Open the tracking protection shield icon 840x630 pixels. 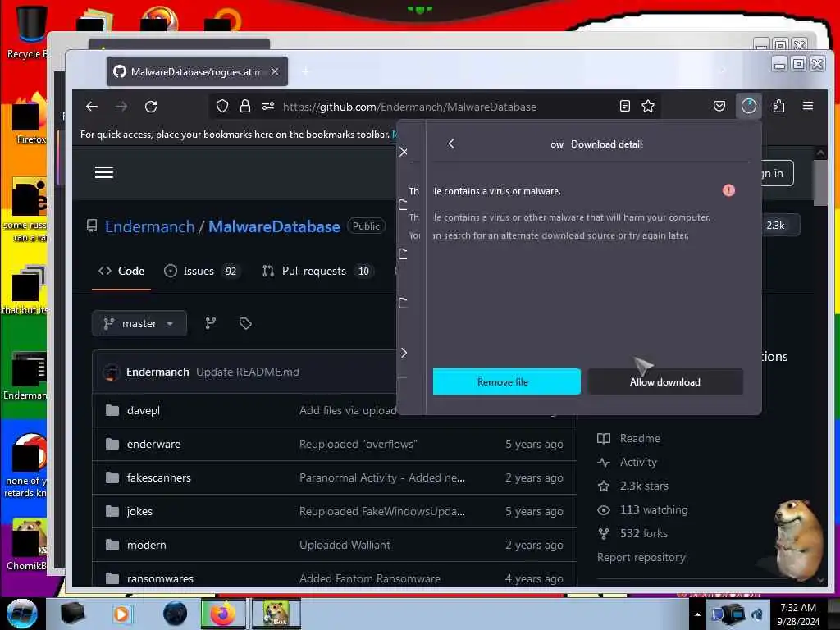[x=222, y=106]
